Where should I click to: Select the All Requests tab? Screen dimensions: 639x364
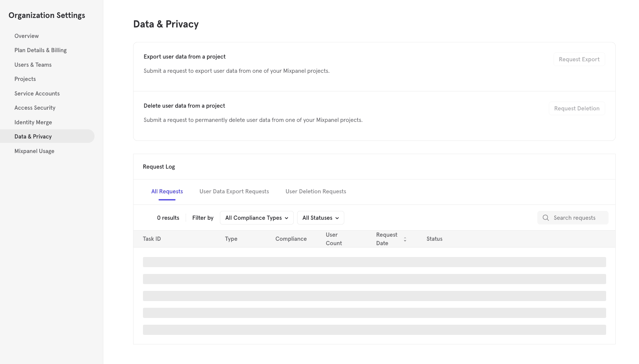click(x=167, y=191)
